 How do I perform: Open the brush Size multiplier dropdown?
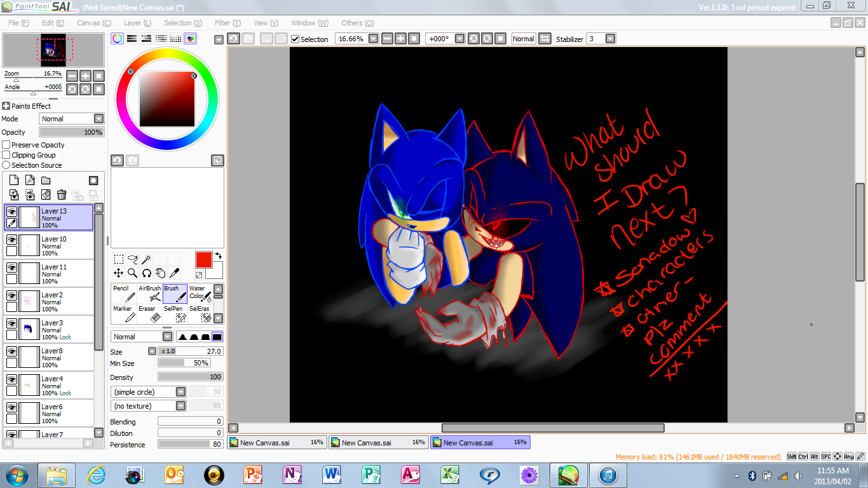[152, 351]
